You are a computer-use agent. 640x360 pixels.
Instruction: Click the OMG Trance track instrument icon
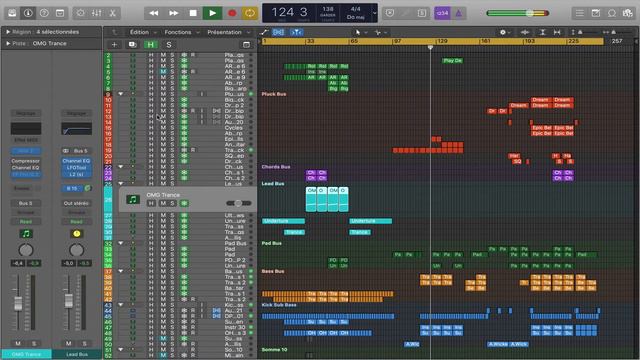point(133,199)
